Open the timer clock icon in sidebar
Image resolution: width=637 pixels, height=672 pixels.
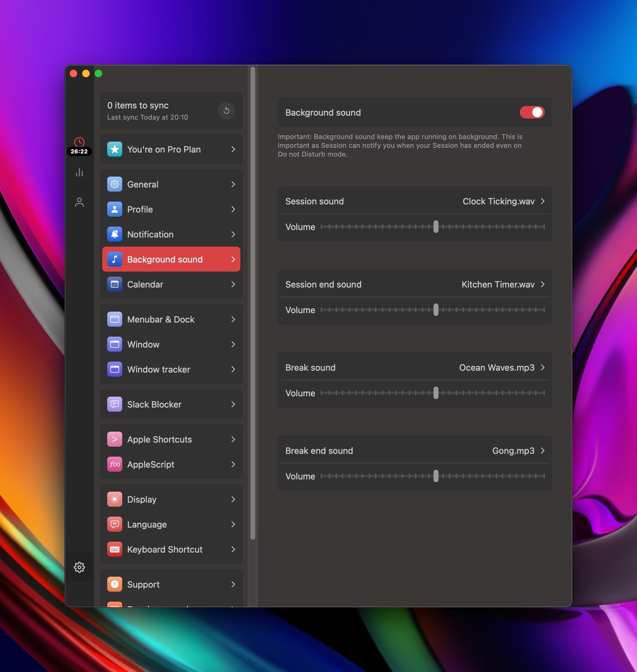79,142
